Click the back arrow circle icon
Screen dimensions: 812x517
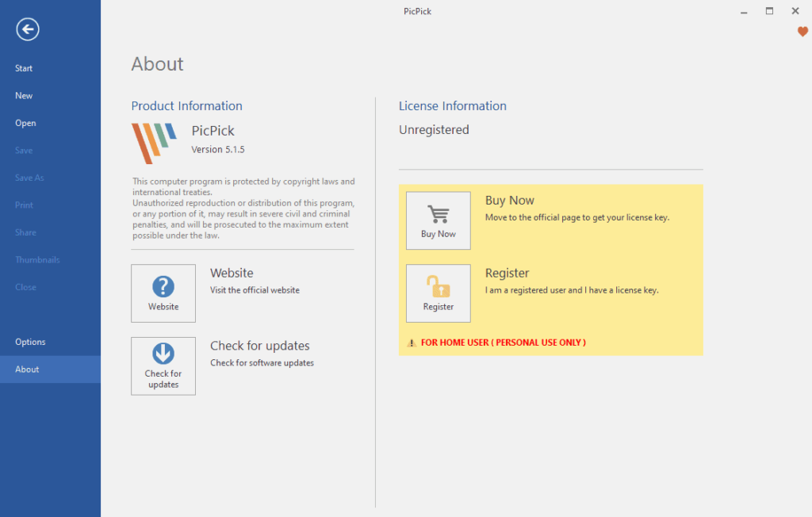[x=28, y=29]
